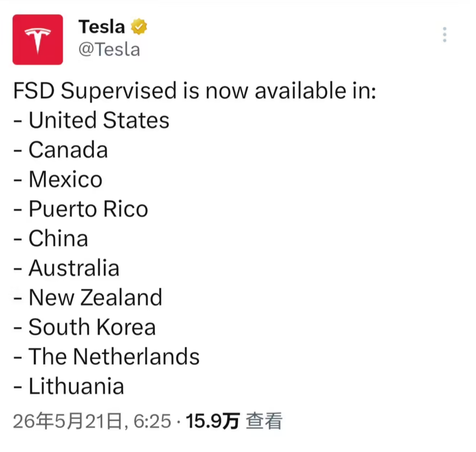Tap the 'Lithuania' line at the list end

coord(69,386)
